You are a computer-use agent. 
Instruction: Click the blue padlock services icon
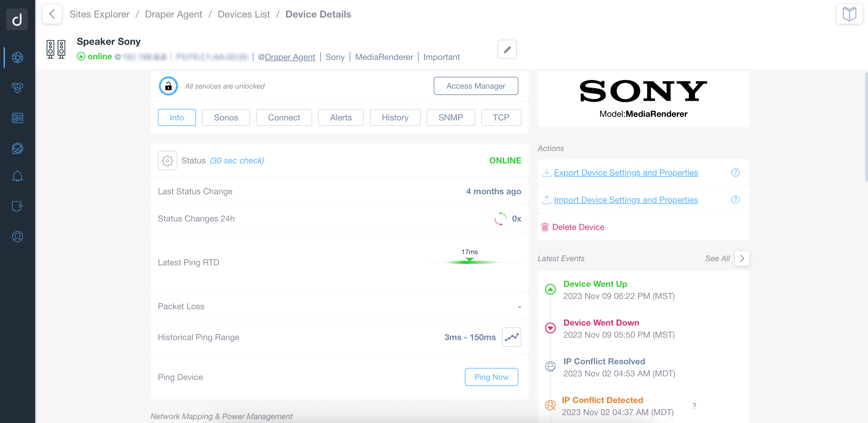click(x=168, y=86)
